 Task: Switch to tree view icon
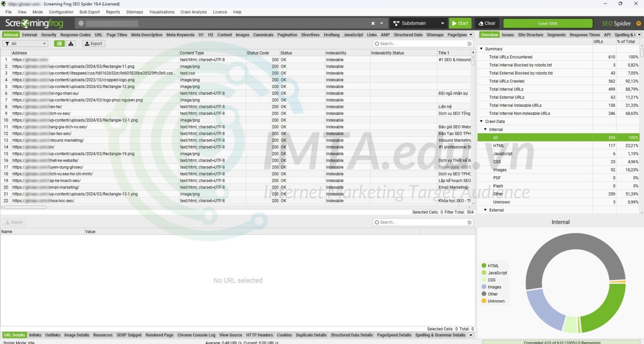pos(71,44)
